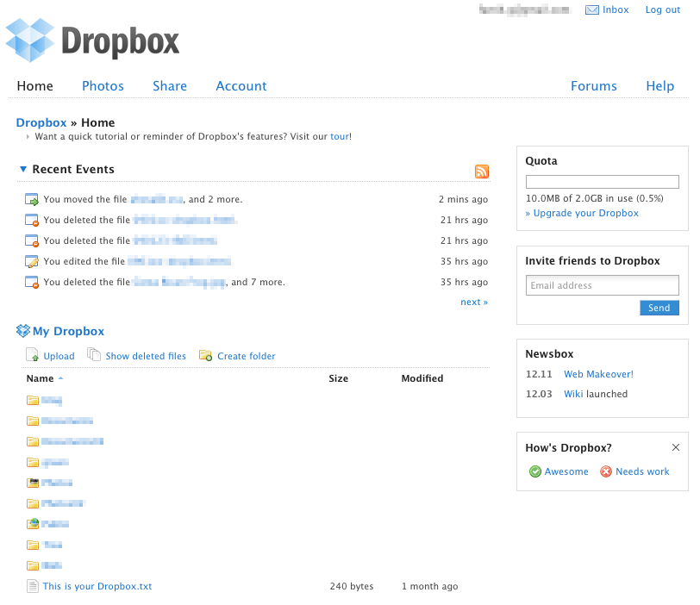Viewport: 700px width, 605px height.
Task: Open the Account tab
Action: [241, 86]
